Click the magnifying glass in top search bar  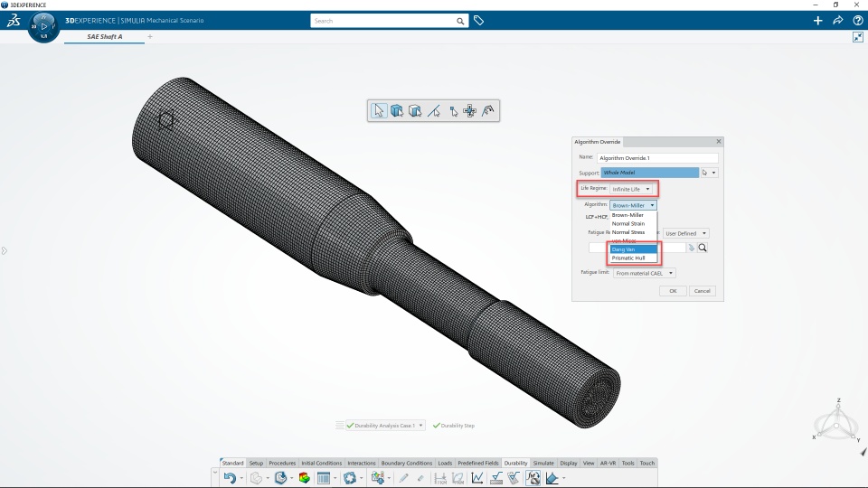(460, 21)
